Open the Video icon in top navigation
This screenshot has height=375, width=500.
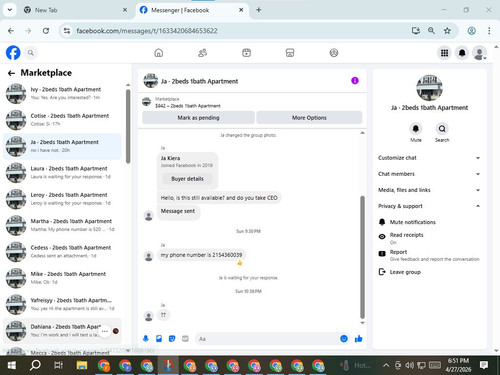tap(246, 53)
